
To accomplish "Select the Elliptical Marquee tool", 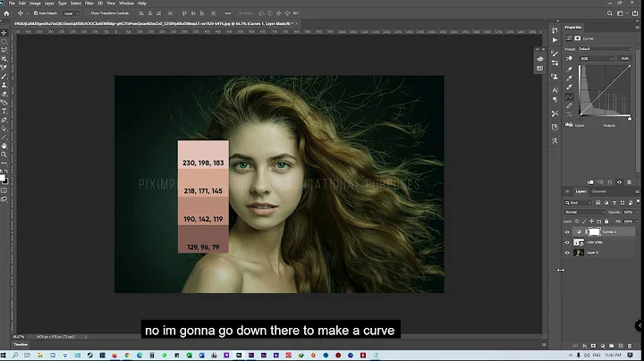I will coord(4,41).
